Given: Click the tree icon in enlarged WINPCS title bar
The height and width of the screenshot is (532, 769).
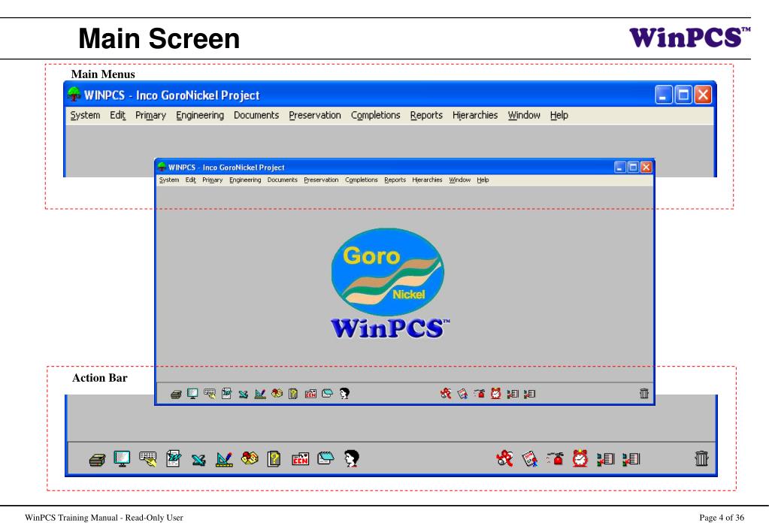Looking at the screenshot, I should [x=74, y=94].
